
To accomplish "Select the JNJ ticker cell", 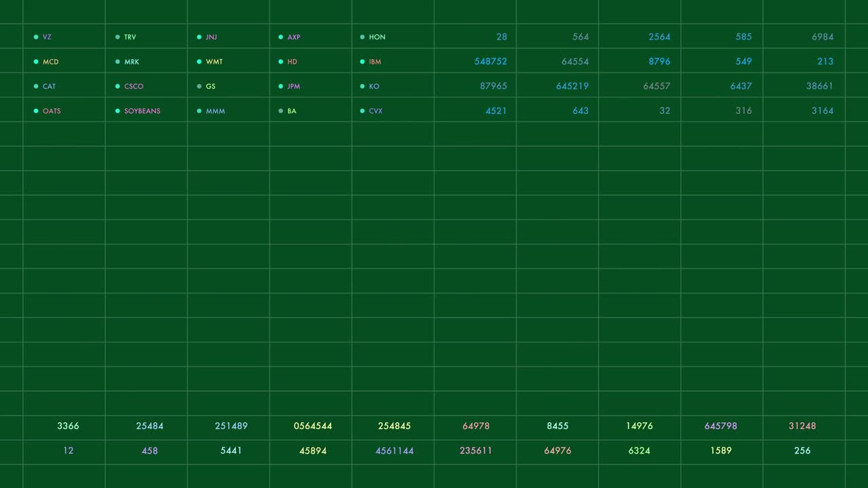I will click(228, 37).
